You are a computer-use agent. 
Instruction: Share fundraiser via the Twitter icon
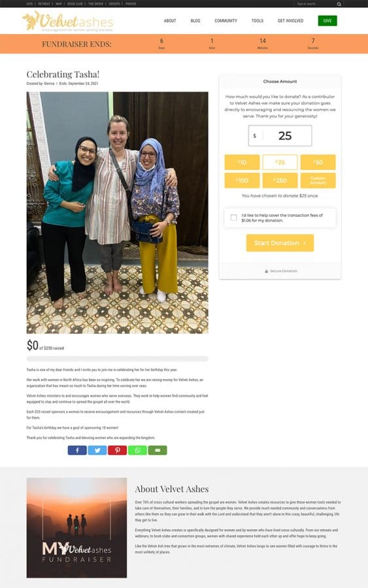[97, 450]
